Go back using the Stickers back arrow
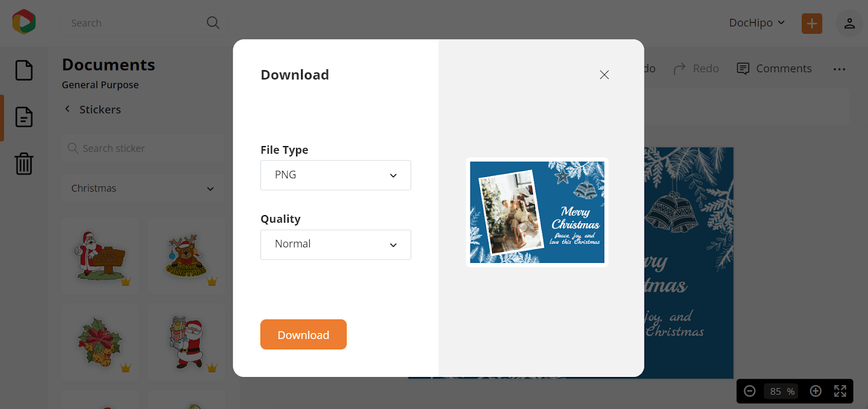Screen dimensions: 868x409 pos(67,109)
